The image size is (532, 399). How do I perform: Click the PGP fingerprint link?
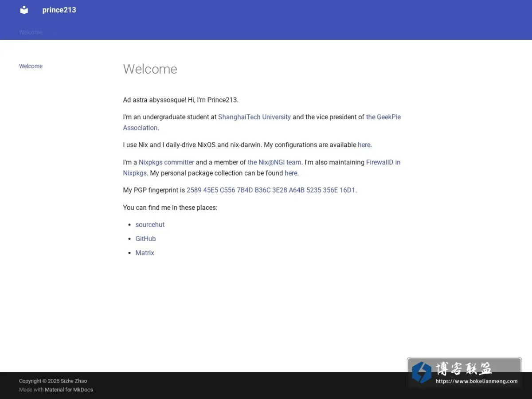(271, 190)
